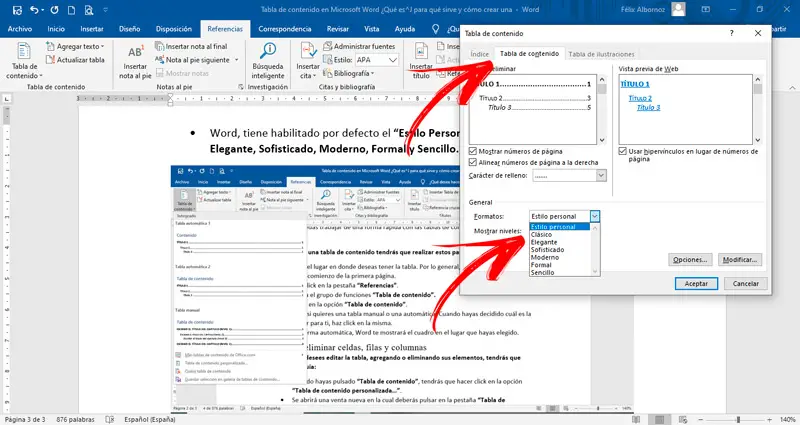Open the Tabla de ilustraciones dialog tab
The width and height of the screenshot is (800, 425).
coord(602,54)
